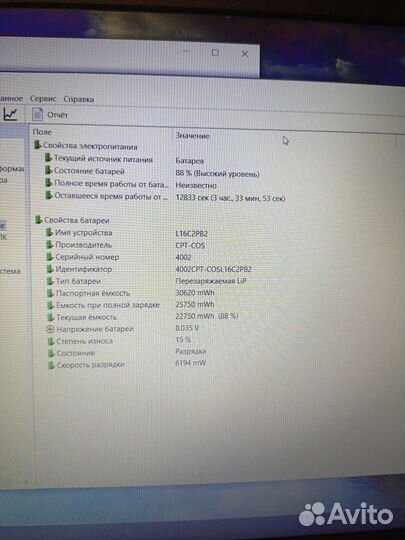
Task: Select the Идентификатор value 4002CPT-COSL16C2PB2
Action: 214,269
